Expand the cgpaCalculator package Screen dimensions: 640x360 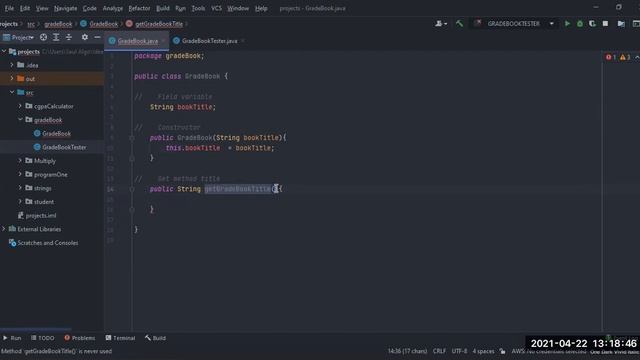tap(20, 106)
